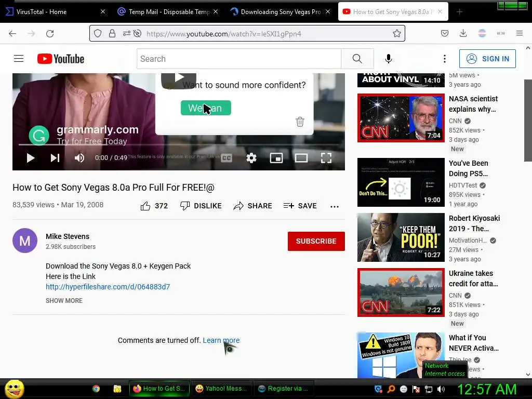Viewport: 532px width, 399px height.
Task: Open a new tab with plus button
Action: point(459,12)
